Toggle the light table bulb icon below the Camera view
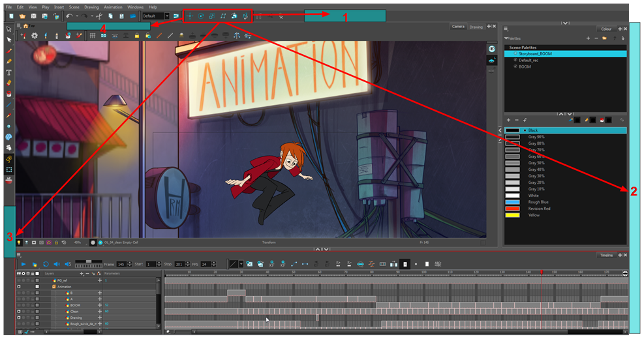644x339 pixels. [x=19, y=243]
